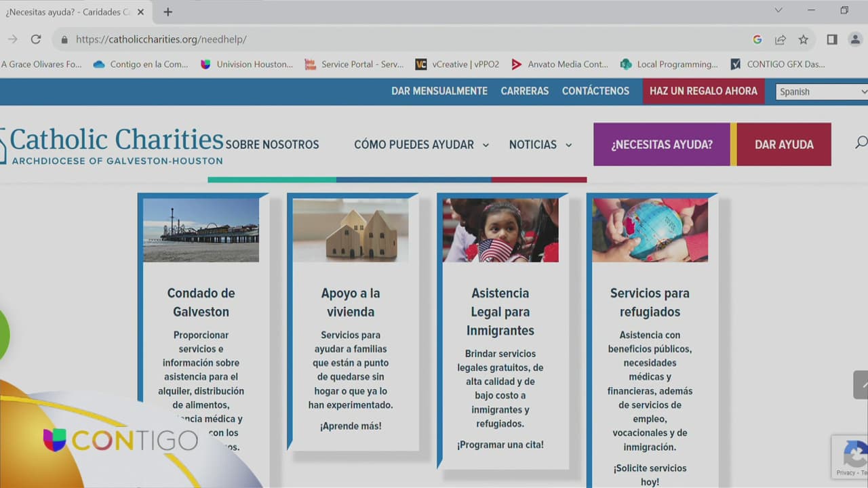Screen dimensions: 868x488
Task: Open the Anvato Media Cont bookmark
Action: pyautogui.click(x=559, y=64)
